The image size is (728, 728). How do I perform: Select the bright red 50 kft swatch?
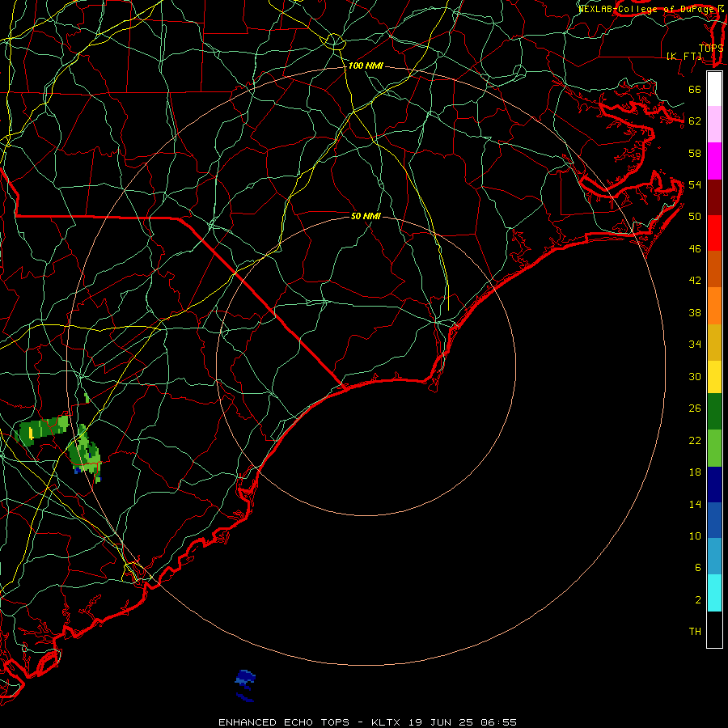tap(714, 233)
